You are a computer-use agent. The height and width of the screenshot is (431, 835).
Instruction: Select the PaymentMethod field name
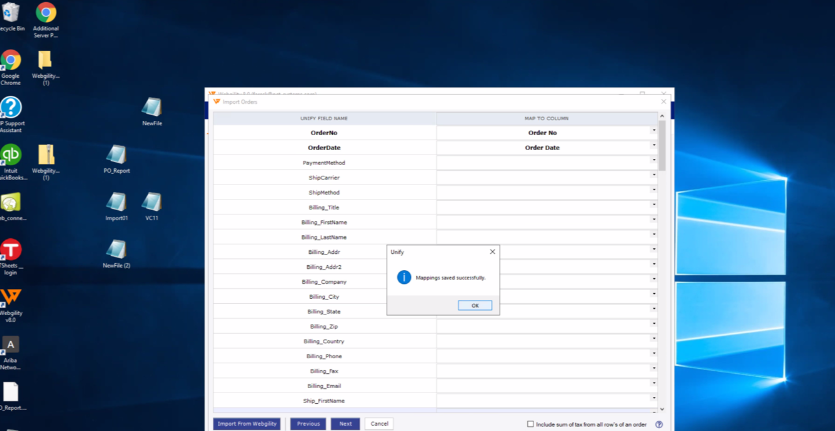[x=324, y=162]
